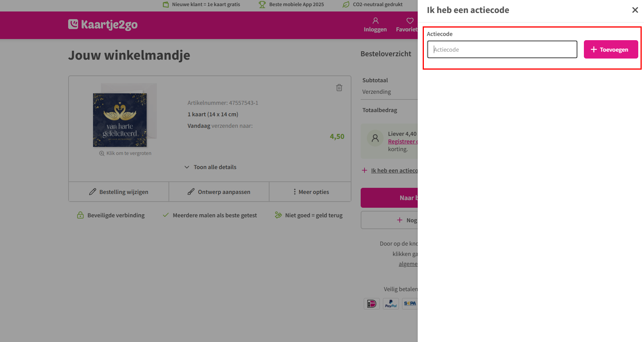This screenshot has width=644, height=342.
Task: Click Ontwerp aanpassen button
Action: 219,192
